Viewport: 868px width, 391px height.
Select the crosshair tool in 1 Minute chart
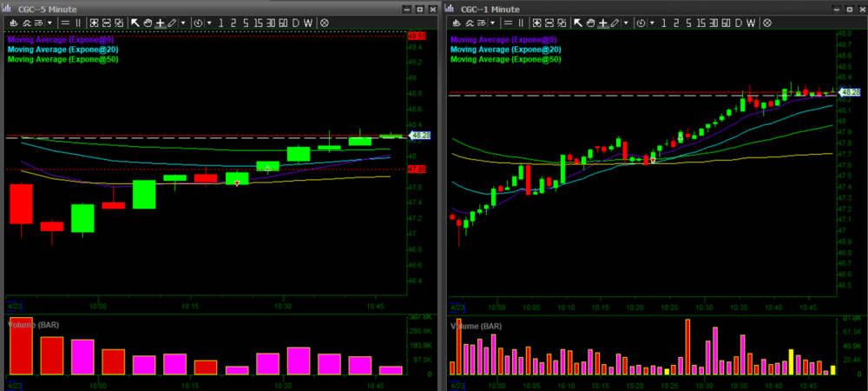point(602,23)
